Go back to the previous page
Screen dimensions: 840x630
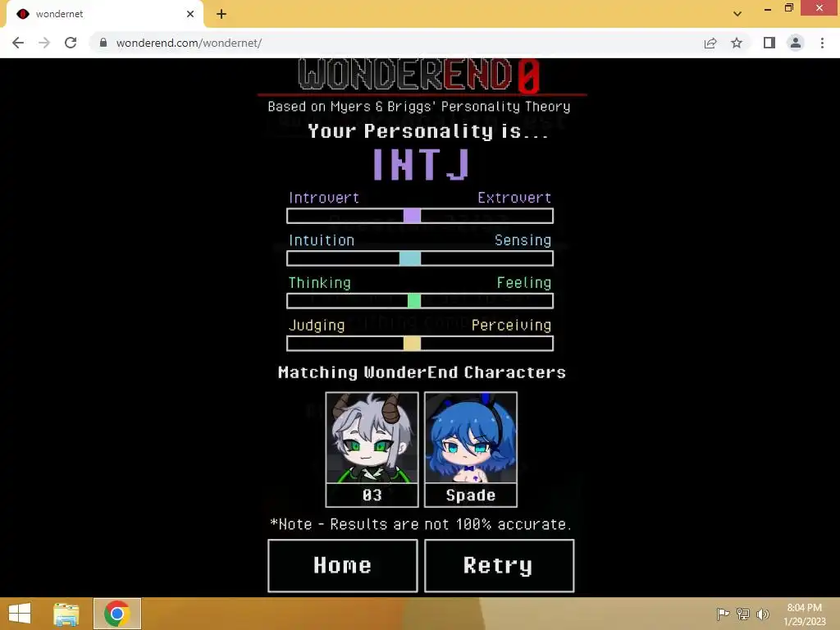click(18, 43)
